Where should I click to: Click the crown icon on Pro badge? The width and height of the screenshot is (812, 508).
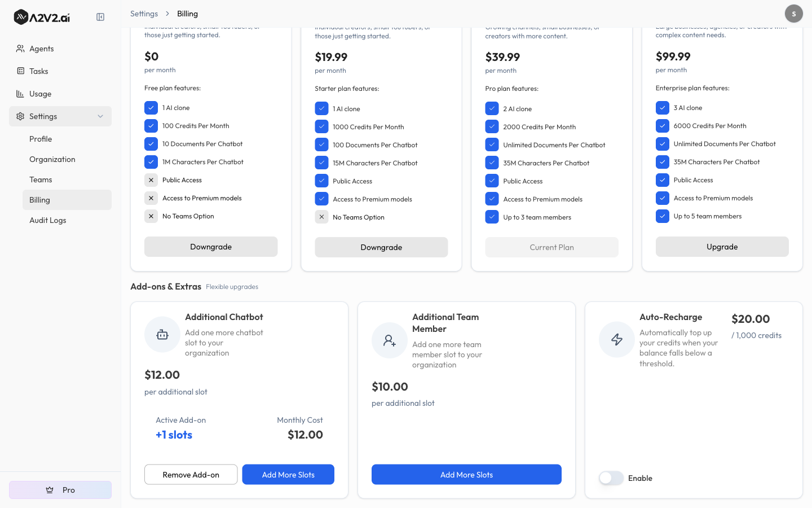pos(50,490)
